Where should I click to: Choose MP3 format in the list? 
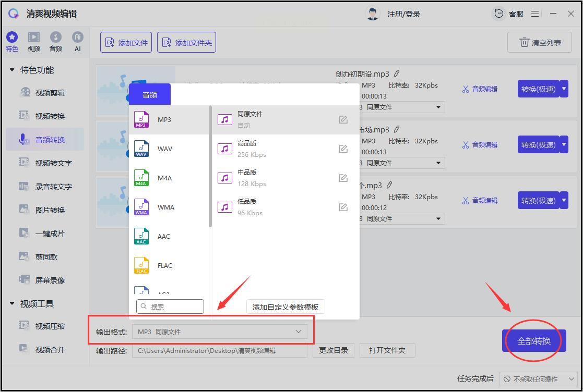169,119
